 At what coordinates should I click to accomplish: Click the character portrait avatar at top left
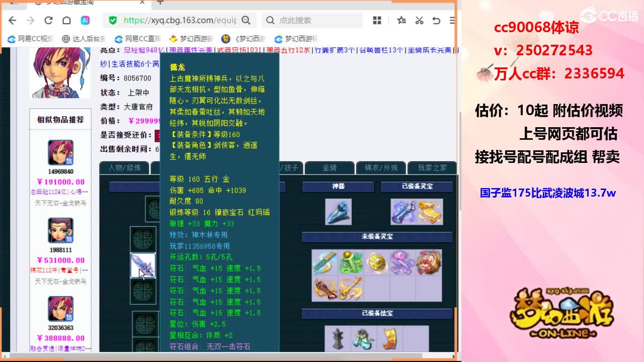pyautogui.click(x=60, y=73)
